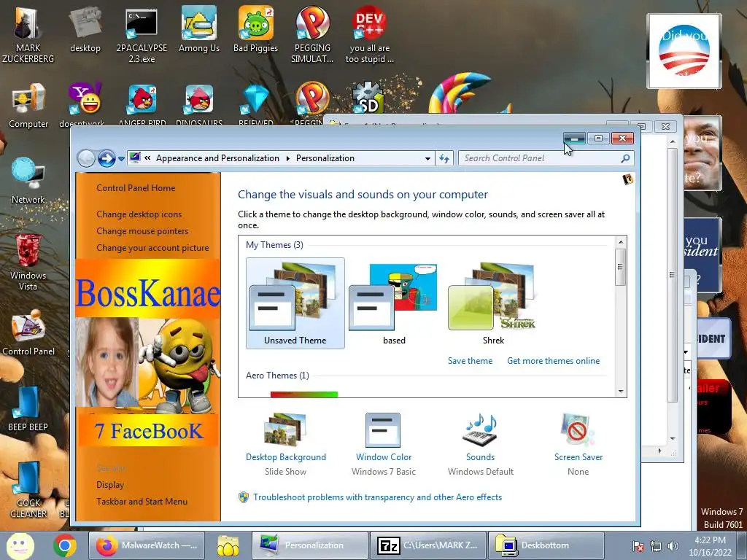747x560 pixels.
Task: Click the volume speaker icon in system tray
Action: [x=673, y=546]
